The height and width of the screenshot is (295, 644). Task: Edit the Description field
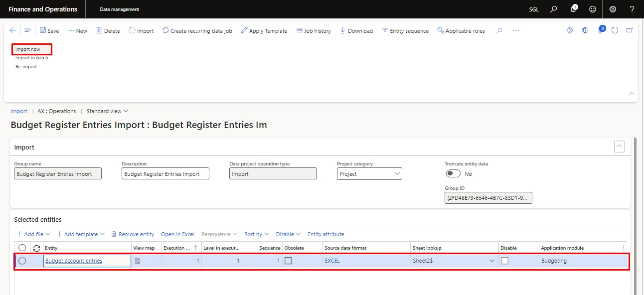[165, 174]
